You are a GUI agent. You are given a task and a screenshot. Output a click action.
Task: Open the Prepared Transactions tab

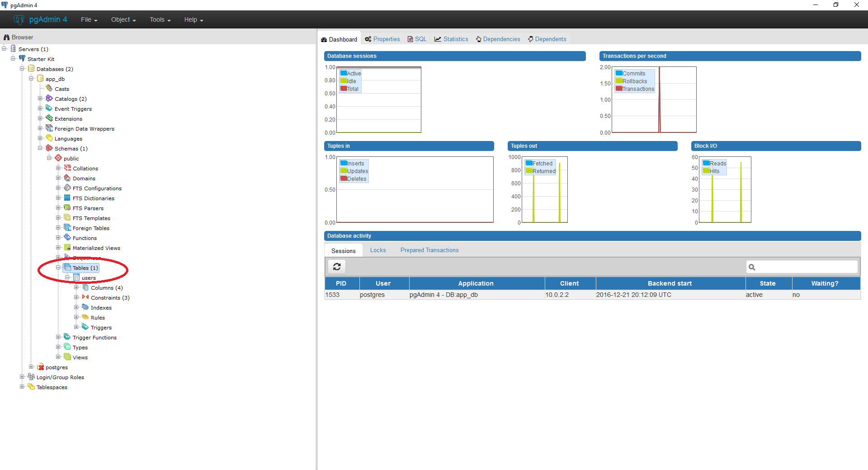[x=429, y=250]
